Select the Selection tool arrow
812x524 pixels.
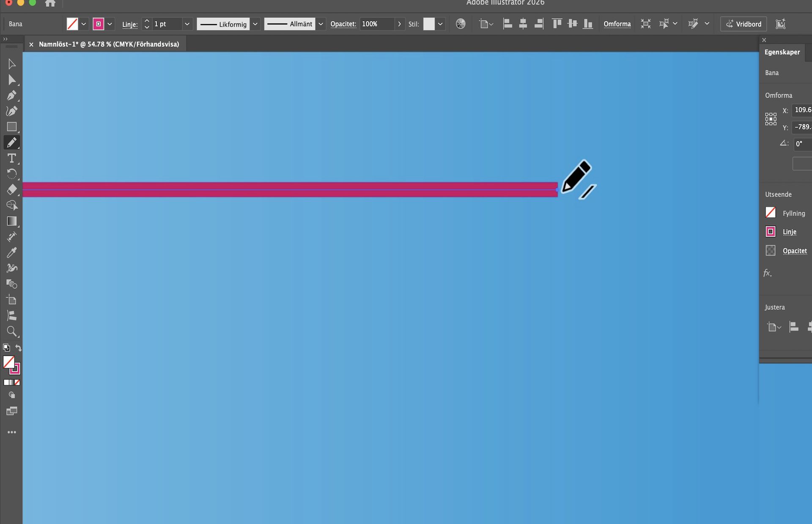pos(11,64)
